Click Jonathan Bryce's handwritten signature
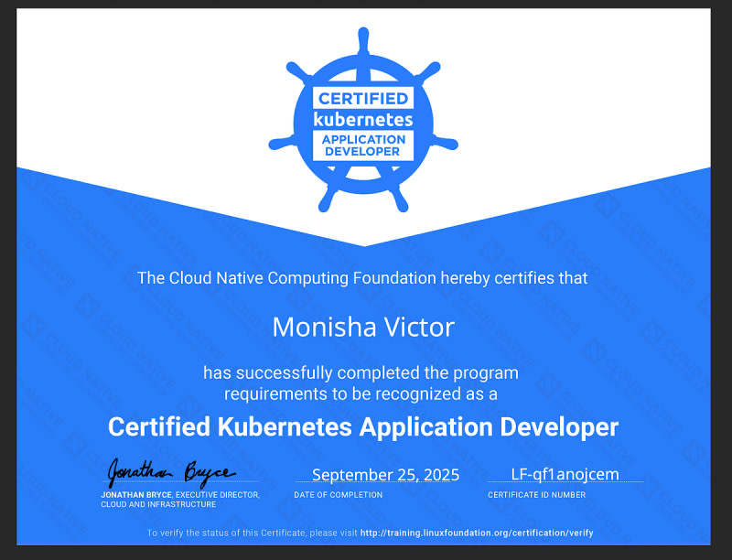732x560 pixels. pos(170,470)
